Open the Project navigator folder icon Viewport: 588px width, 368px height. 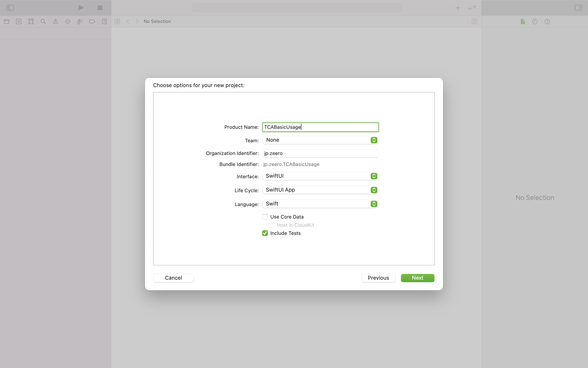click(x=7, y=21)
